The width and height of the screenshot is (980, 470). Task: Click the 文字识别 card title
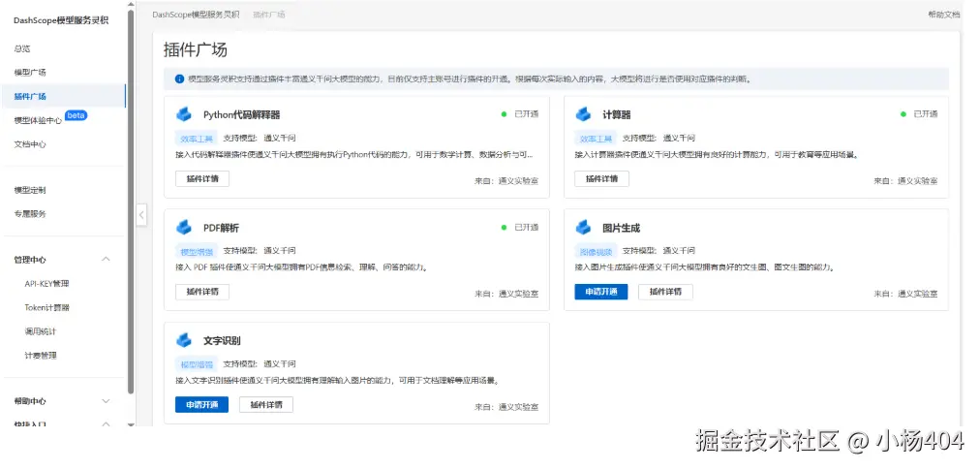[222, 341]
